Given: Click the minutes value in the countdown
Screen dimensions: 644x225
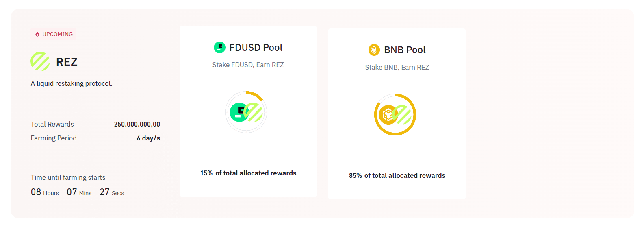Looking at the screenshot, I should tap(72, 192).
